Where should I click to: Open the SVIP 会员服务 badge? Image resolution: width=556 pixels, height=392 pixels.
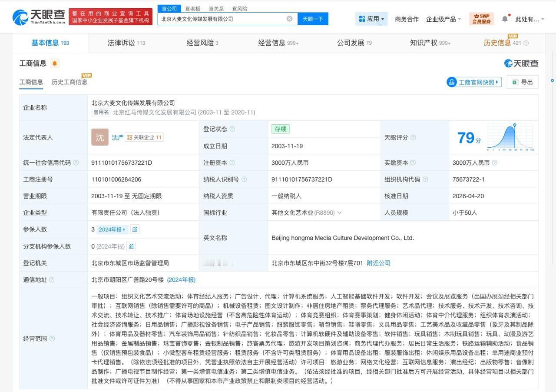[x=481, y=19]
